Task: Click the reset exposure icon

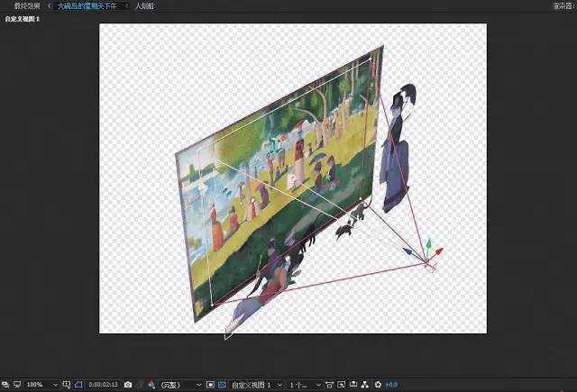Action: point(378,385)
